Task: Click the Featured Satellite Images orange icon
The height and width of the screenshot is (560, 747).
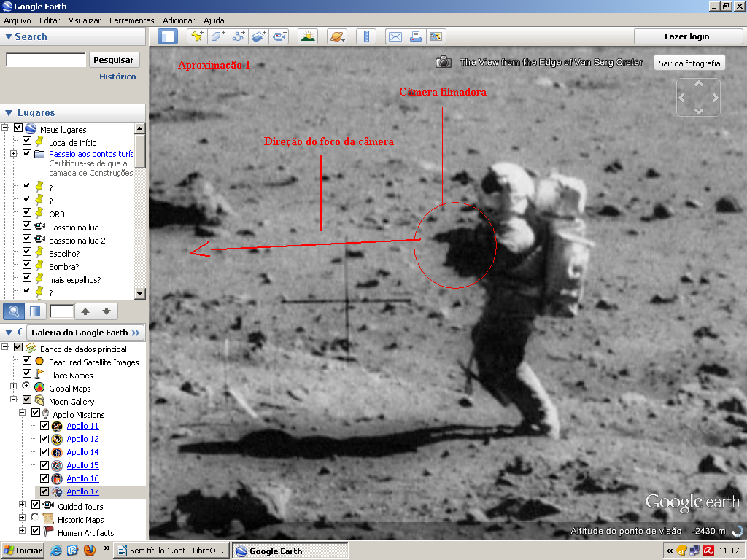Action: (39, 362)
